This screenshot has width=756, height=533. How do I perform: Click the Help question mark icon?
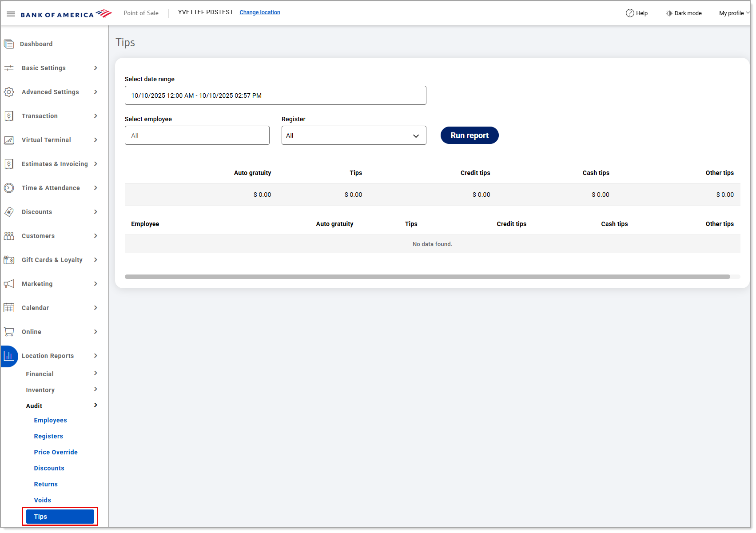coord(629,13)
